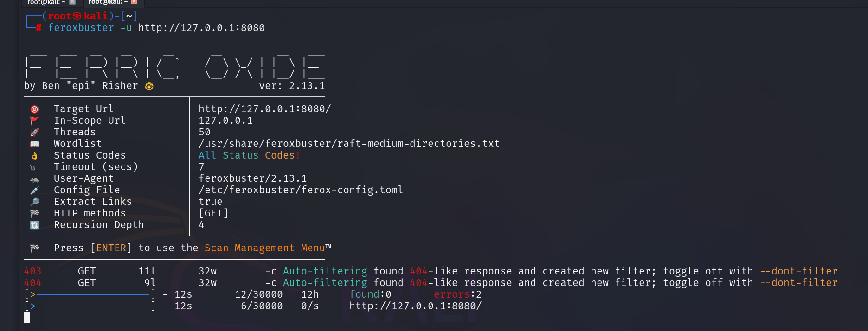Click the feroxbuster/2.13.1 user-agent value
This screenshot has width=868, height=331.
(x=253, y=178)
